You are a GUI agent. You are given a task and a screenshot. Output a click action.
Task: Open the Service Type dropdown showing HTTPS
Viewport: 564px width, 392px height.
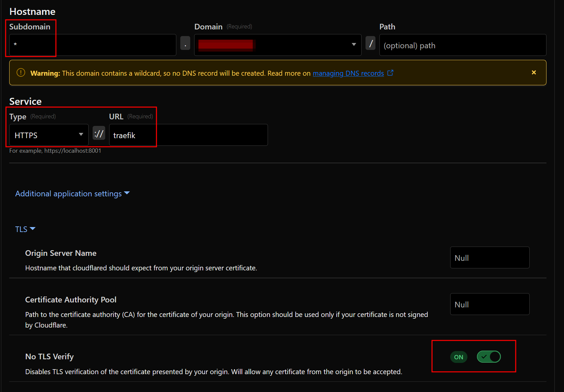(48, 135)
